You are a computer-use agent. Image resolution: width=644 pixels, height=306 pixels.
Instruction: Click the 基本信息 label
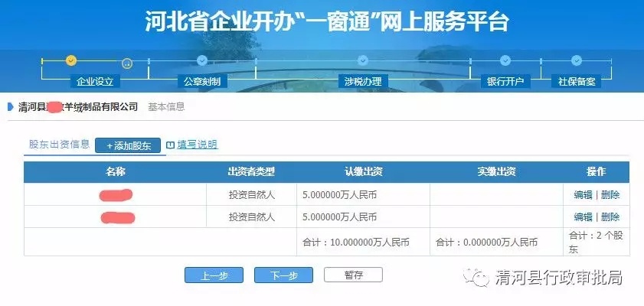coord(166,107)
